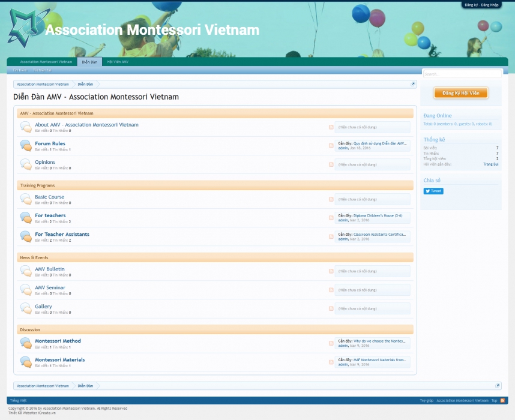Screen dimensions: 515x420
Task: Click RSS icon beside For teachers forum
Action: (331, 218)
